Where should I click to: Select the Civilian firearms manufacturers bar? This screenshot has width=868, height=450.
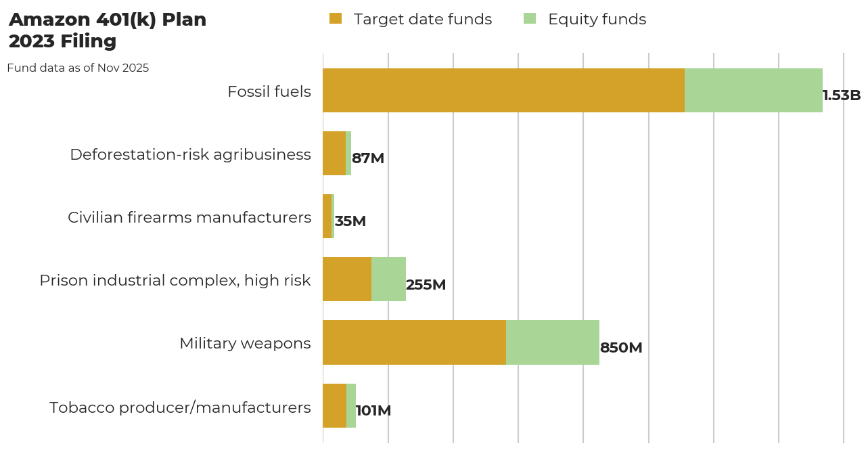pos(329,216)
